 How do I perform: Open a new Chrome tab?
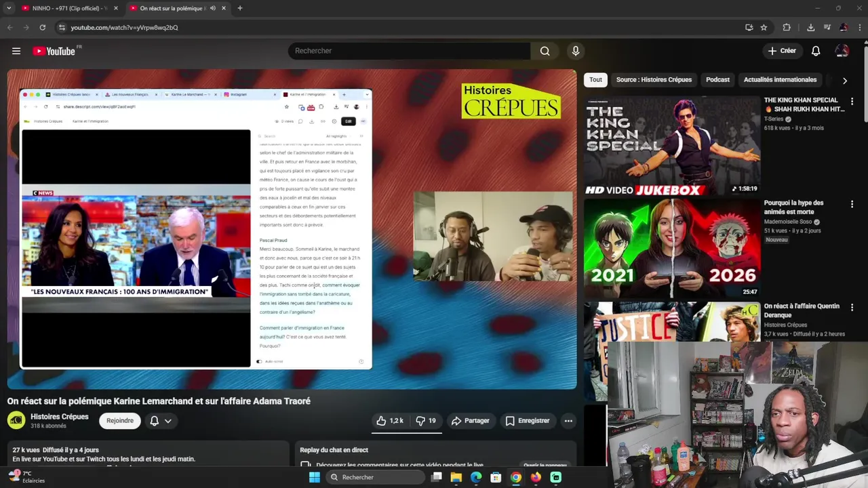pyautogui.click(x=239, y=8)
